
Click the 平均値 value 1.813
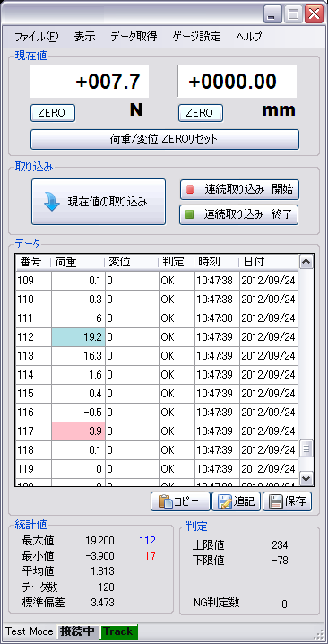103,571
